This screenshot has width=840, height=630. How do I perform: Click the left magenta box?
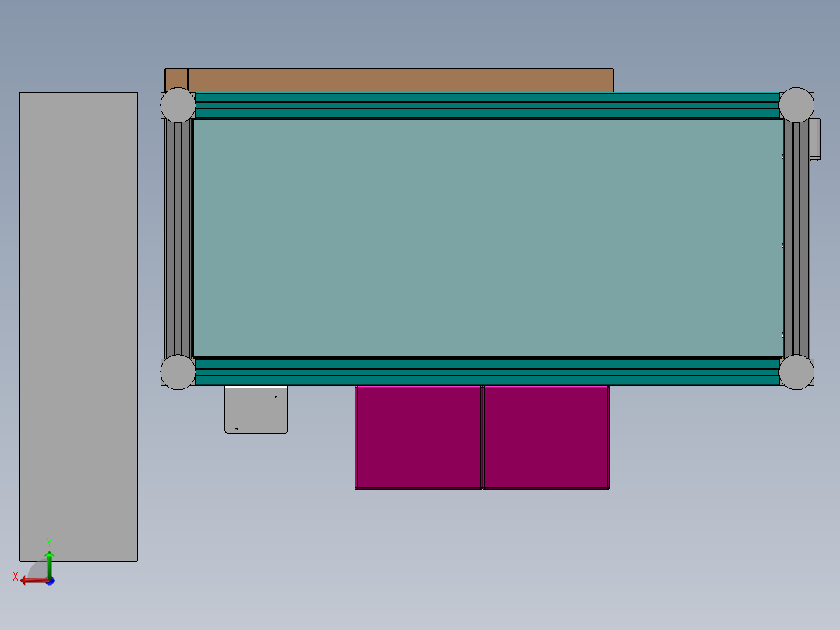point(418,437)
